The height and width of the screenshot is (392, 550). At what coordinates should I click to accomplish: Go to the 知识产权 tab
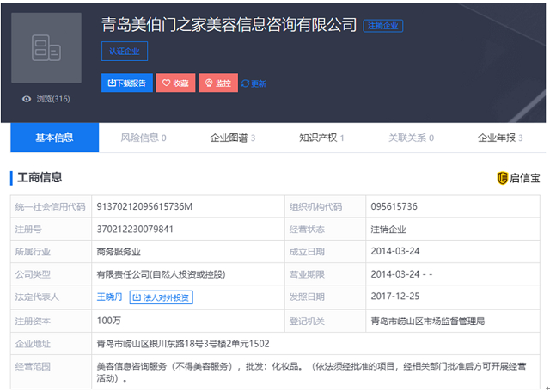(321, 138)
